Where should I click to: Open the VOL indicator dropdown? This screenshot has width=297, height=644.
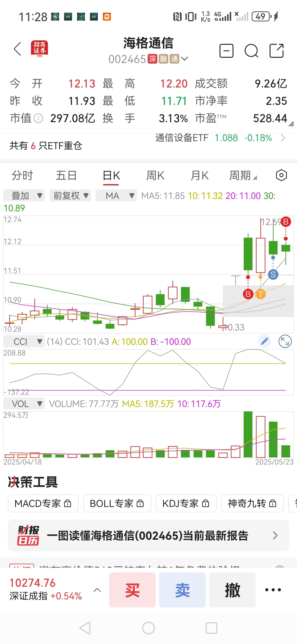pos(24,404)
